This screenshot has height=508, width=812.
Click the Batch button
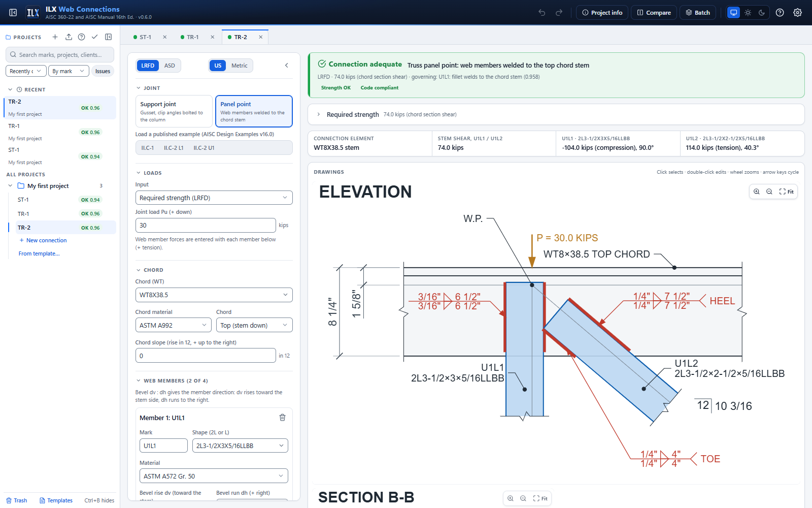tap(698, 13)
